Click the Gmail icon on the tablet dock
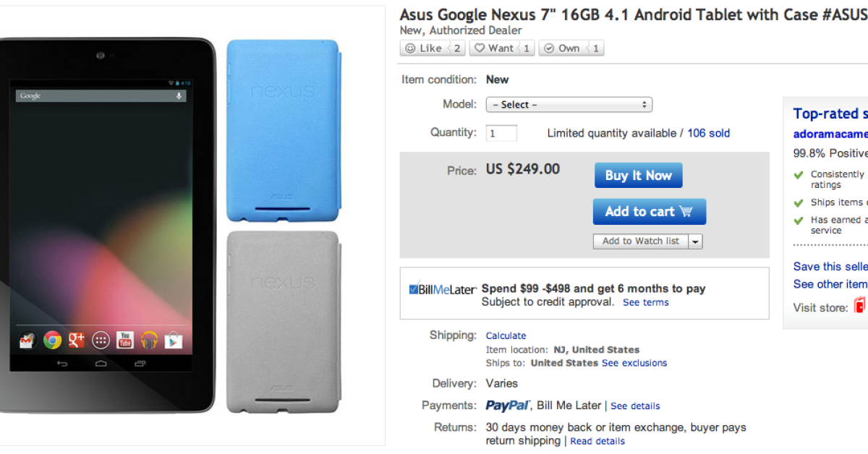 (x=27, y=340)
